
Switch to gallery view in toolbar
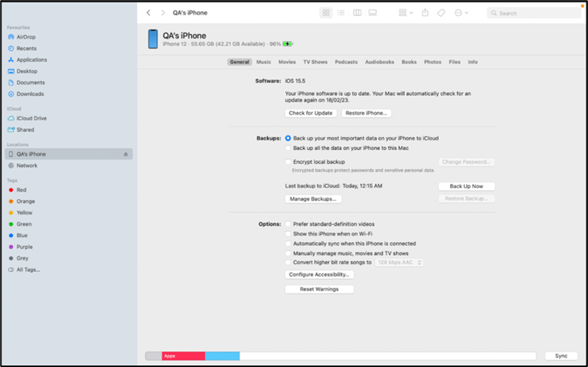point(373,13)
